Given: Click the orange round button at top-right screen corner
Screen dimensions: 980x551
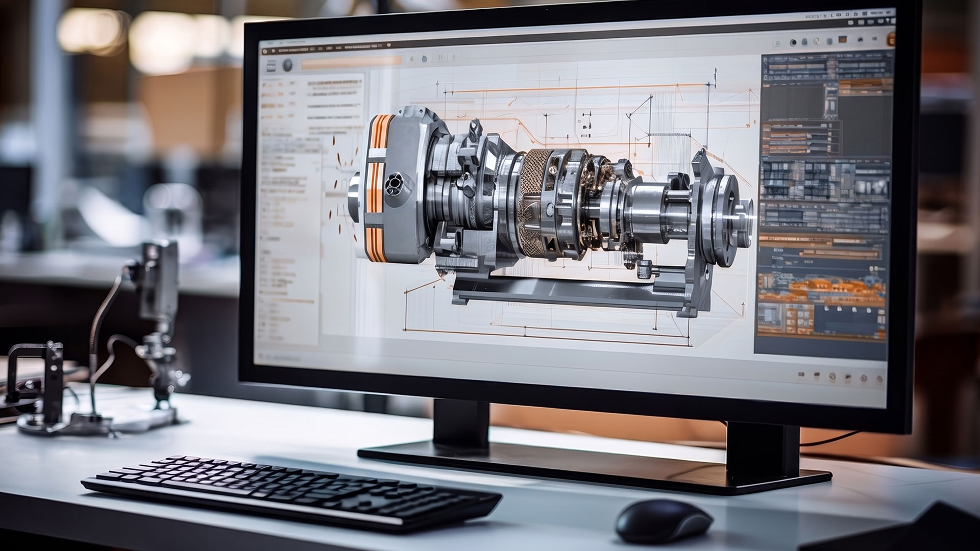Looking at the screenshot, I should [891, 40].
